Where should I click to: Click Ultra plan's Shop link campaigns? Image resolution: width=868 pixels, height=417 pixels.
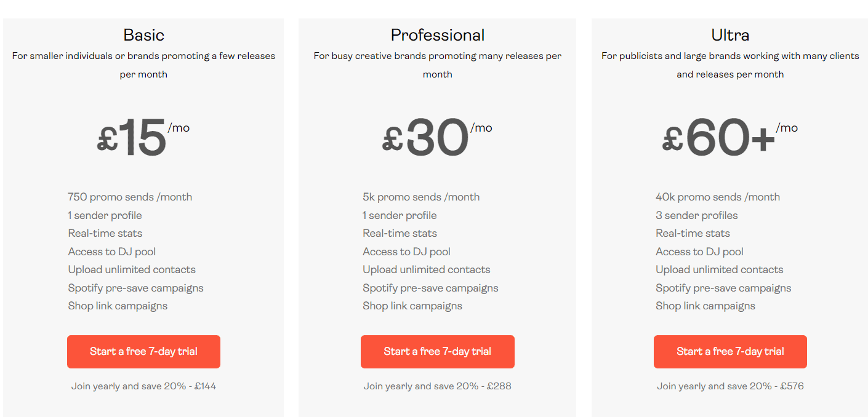(705, 306)
